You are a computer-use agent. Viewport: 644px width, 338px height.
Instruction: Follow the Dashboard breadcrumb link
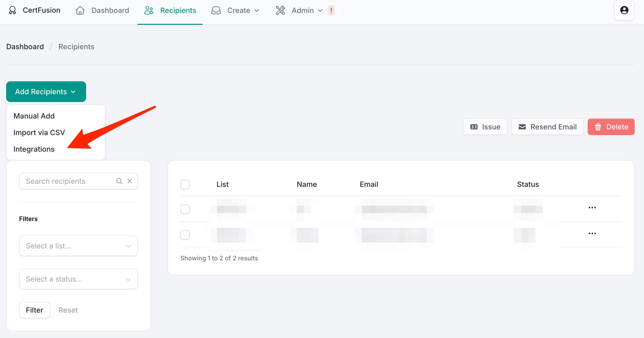[25, 47]
